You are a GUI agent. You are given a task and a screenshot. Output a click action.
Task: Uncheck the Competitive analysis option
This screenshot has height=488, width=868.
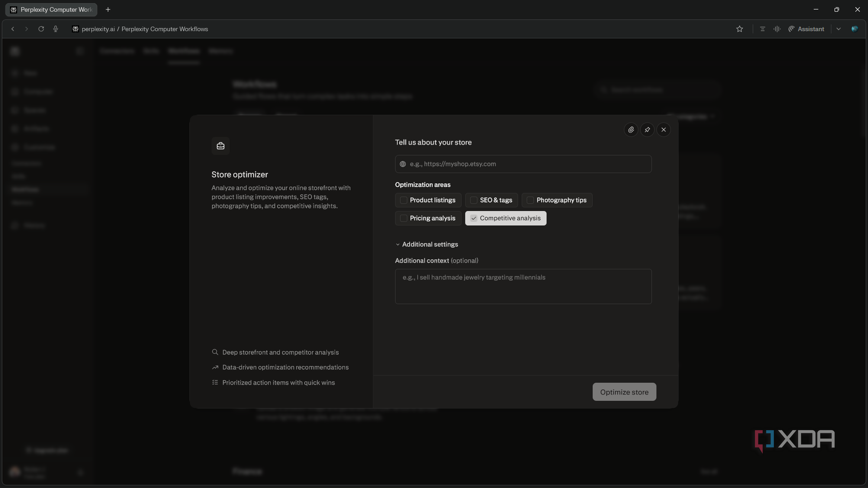506,218
